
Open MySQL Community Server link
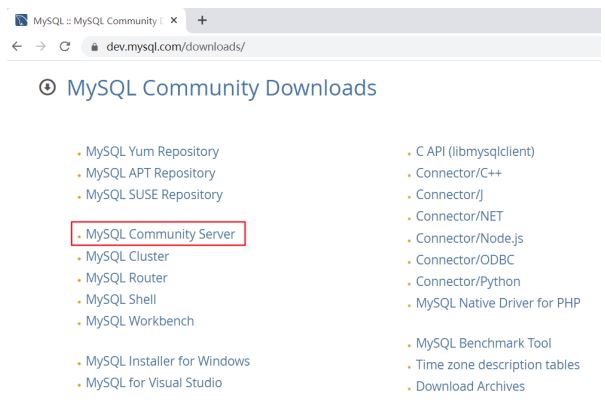tap(163, 234)
